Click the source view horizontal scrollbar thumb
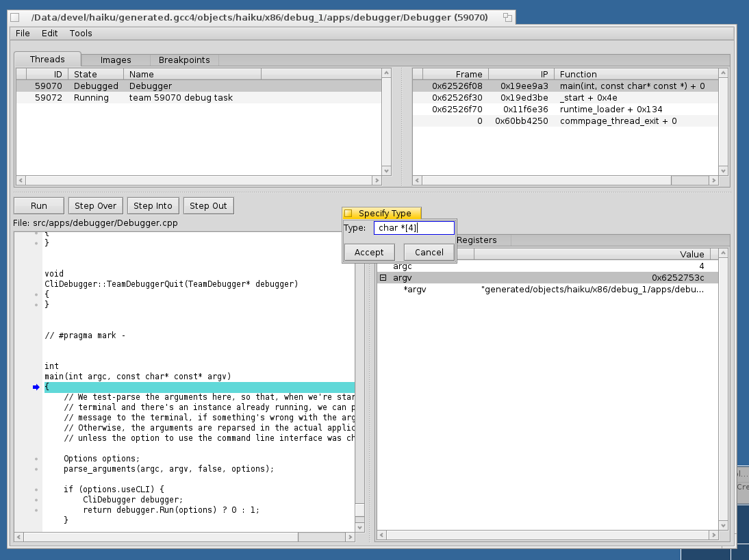The height and width of the screenshot is (560, 749). coord(161,537)
